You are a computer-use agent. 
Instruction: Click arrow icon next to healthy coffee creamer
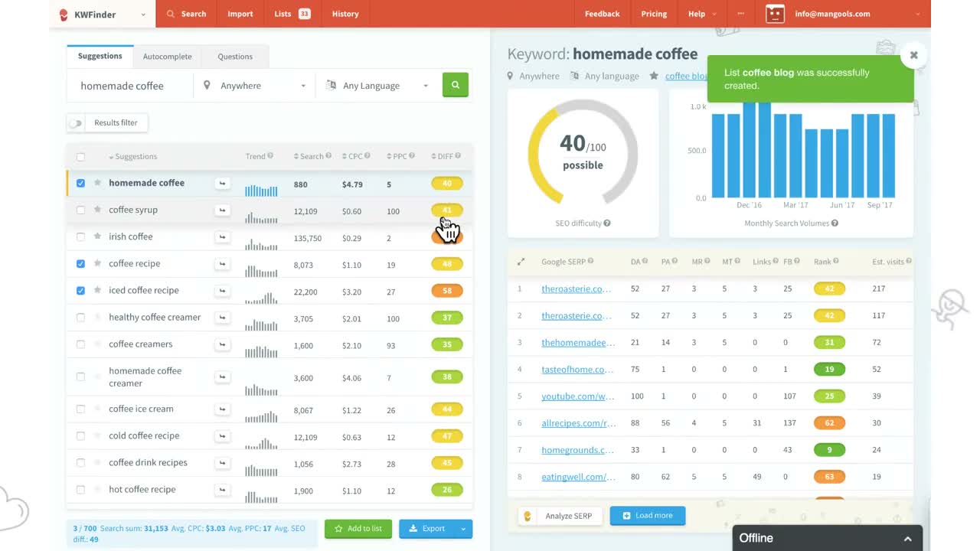click(x=222, y=318)
